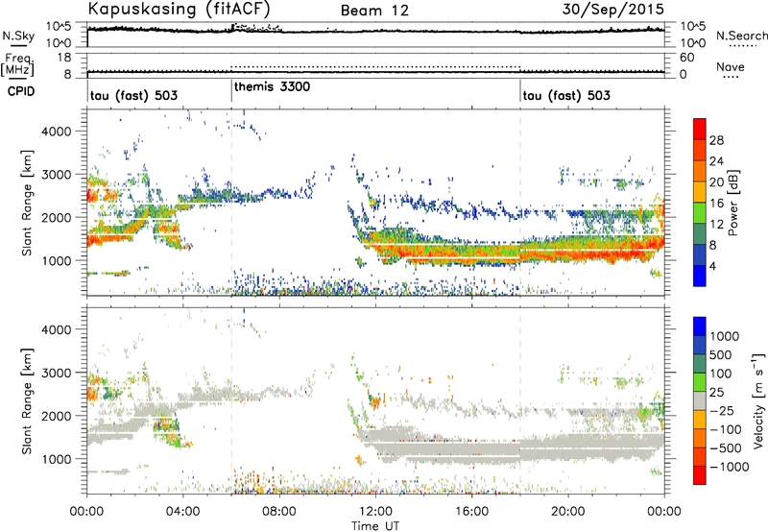
Task: Click the dashed 18:00 line in Power panel
Action: [x=519, y=203]
